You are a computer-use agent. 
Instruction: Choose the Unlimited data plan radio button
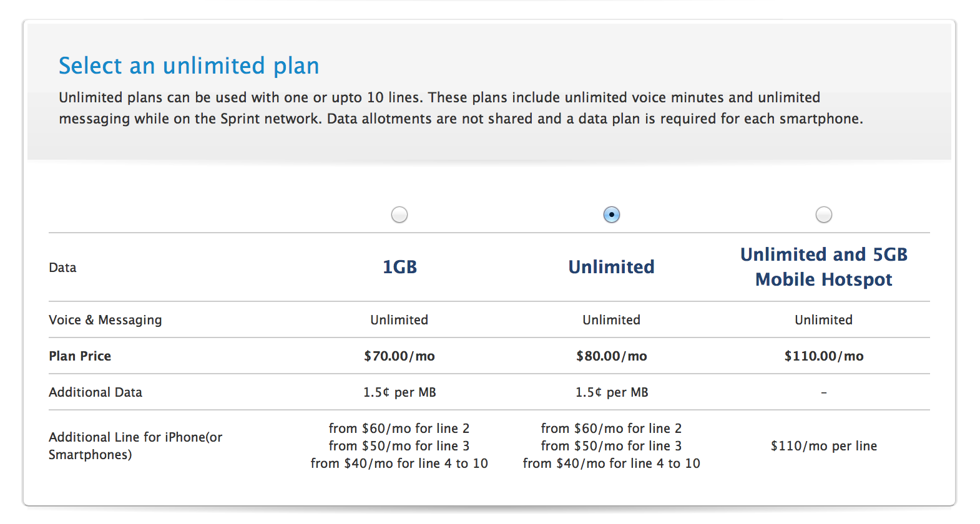point(612,215)
